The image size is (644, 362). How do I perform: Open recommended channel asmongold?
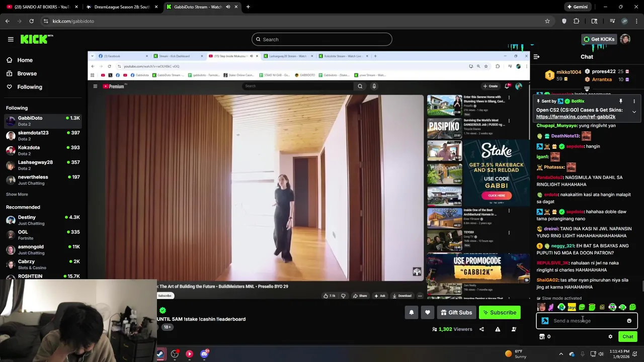[x=43, y=249]
